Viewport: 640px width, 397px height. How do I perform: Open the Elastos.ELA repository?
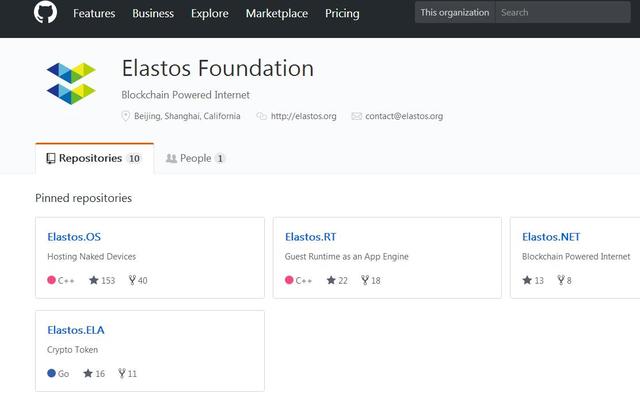[76, 330]
